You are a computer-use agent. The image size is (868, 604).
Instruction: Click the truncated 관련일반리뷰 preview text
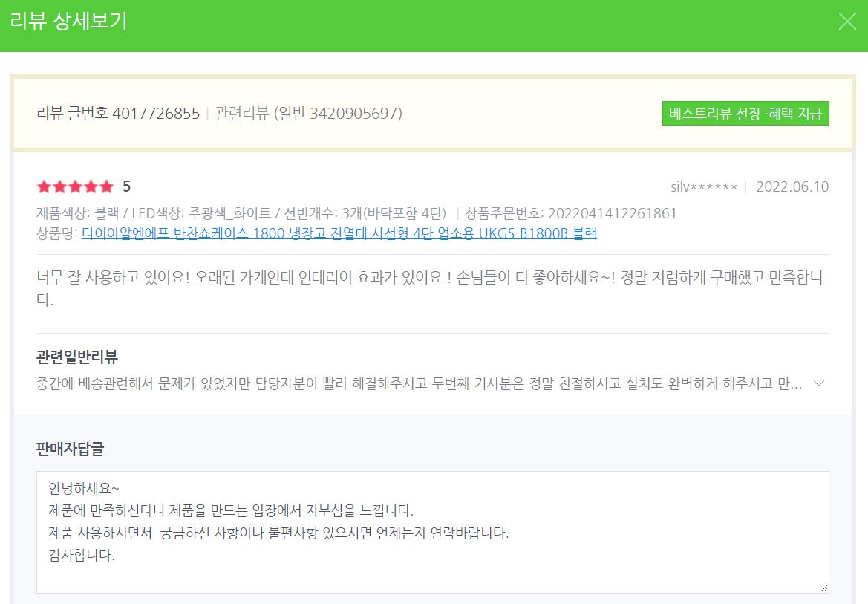pos(419,384)
